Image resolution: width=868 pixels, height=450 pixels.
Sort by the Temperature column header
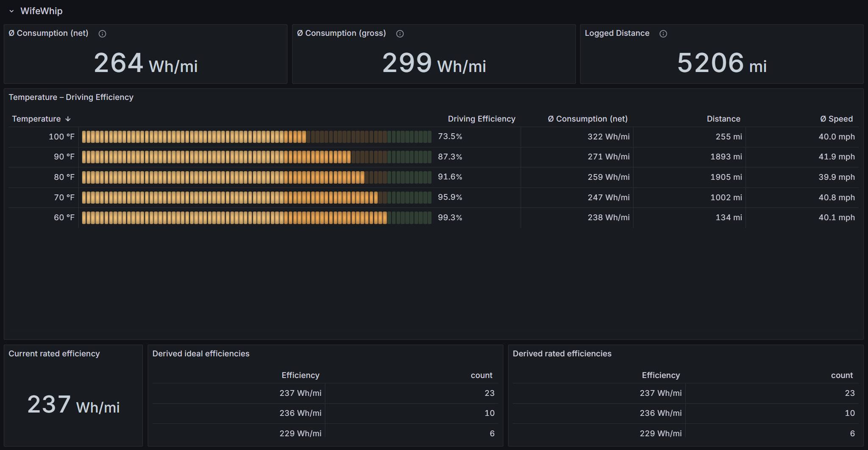pyautogui.click(x=36, y=119)
